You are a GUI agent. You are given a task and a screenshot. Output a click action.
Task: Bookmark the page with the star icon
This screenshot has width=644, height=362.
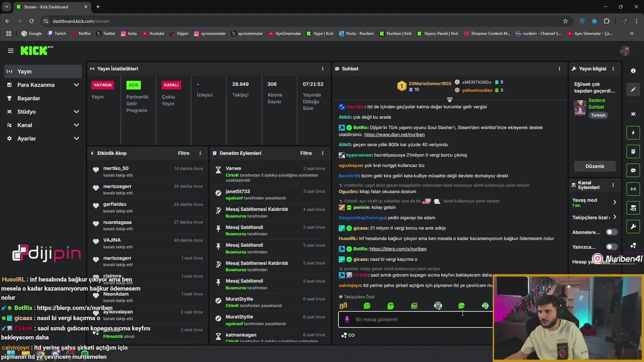(x=566, y=21)
